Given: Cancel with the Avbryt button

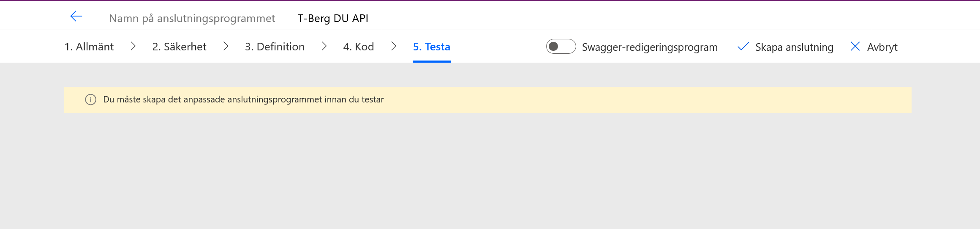Looking at the screenshot, I should 874,47.
